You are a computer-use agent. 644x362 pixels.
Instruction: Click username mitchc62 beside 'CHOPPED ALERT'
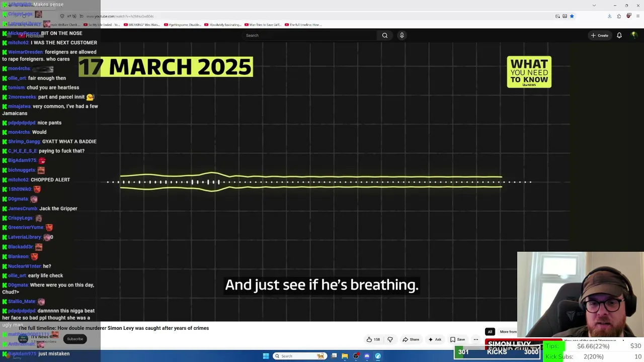[x=18, y=179]
